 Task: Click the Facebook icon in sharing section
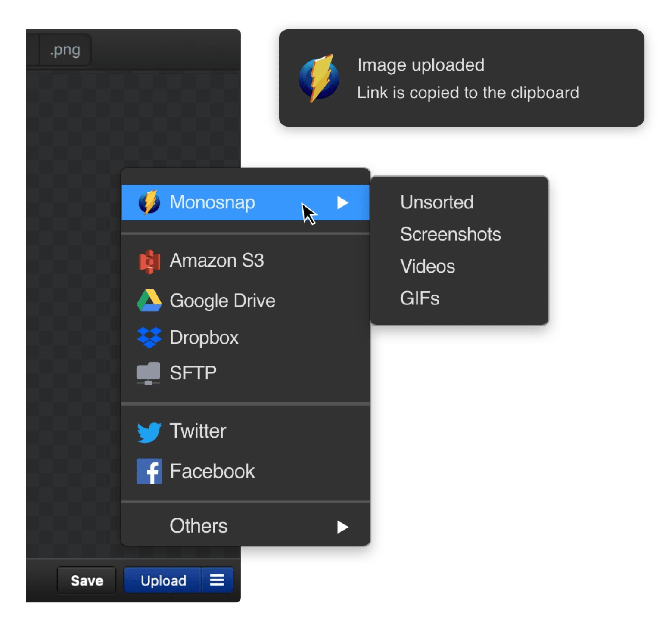(x=149, y=471)
